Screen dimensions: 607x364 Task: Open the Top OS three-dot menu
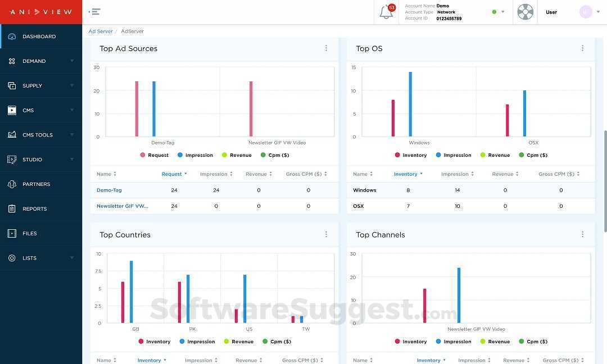582,48
